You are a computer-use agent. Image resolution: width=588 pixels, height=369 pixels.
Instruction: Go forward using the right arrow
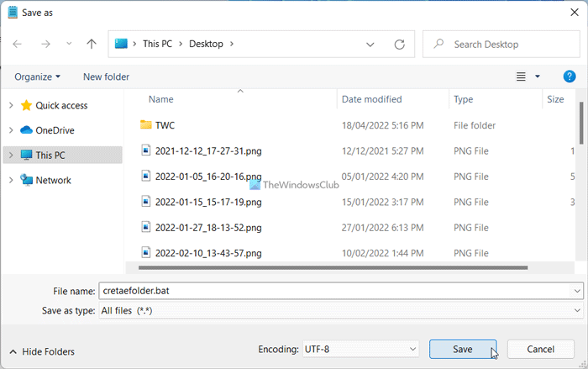pos(45,44)
